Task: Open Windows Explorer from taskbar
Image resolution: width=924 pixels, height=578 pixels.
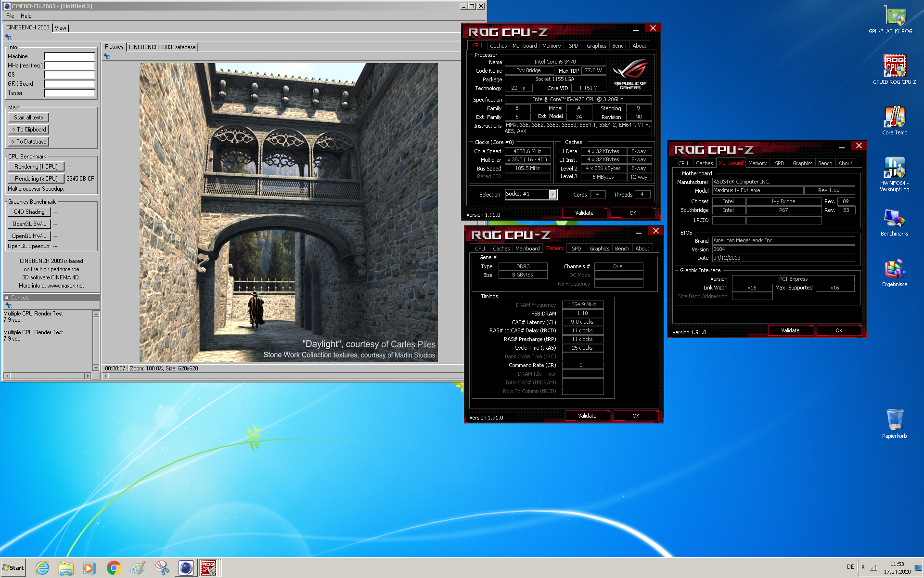Action: (66, 568)
